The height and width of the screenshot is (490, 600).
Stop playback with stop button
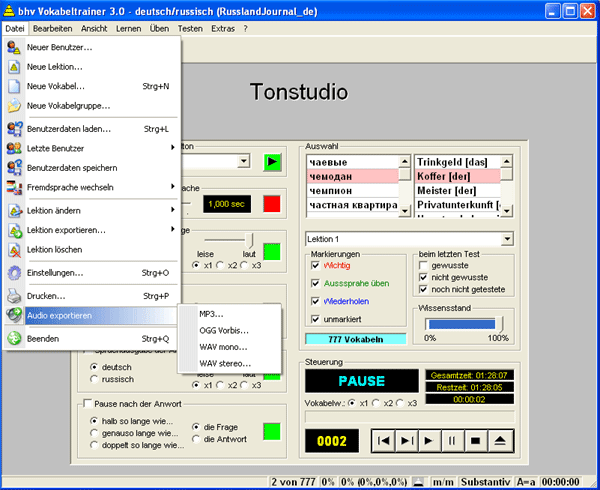[x=476, y=441]
